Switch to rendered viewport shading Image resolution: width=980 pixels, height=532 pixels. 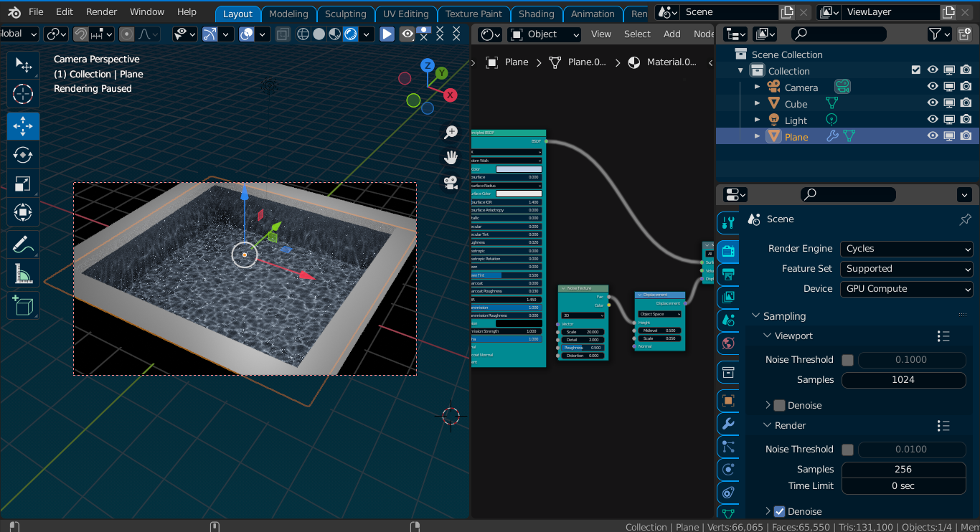point(351,34)
